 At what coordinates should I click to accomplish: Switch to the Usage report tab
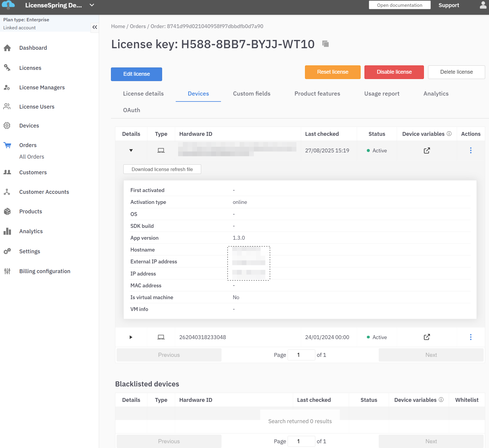(382, 94)
